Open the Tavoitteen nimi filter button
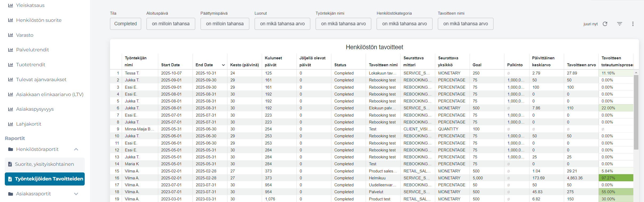 pos(465,24)
